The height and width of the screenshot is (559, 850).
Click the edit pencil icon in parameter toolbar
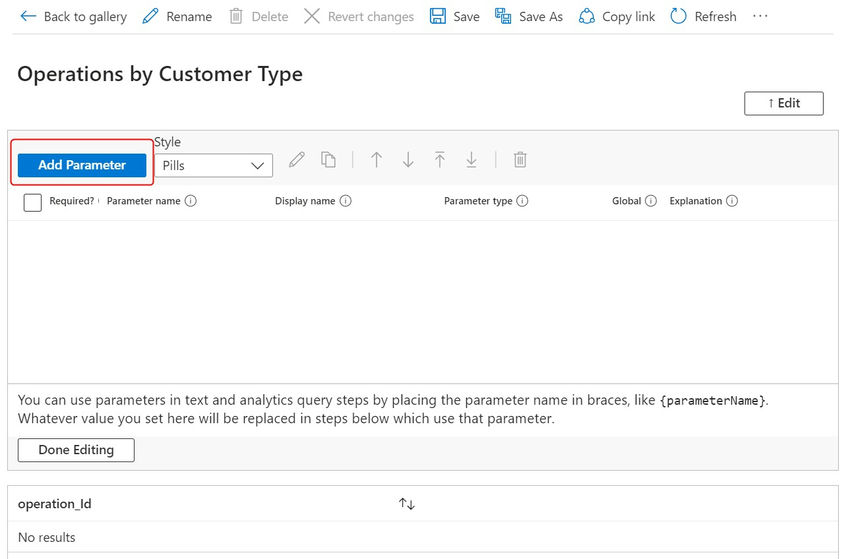pyautogui.click(x=297, y=159)
